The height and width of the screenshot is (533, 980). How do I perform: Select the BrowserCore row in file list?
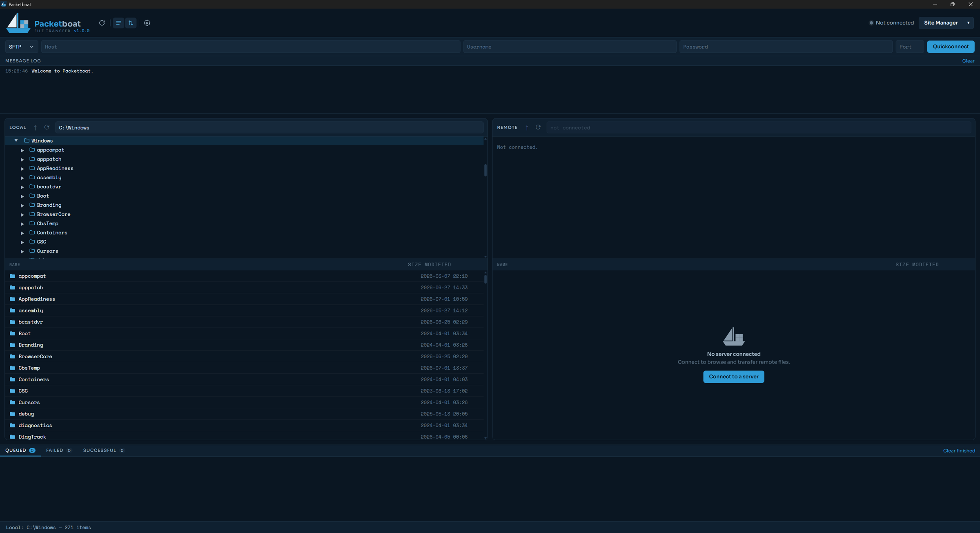click(244, 357)
